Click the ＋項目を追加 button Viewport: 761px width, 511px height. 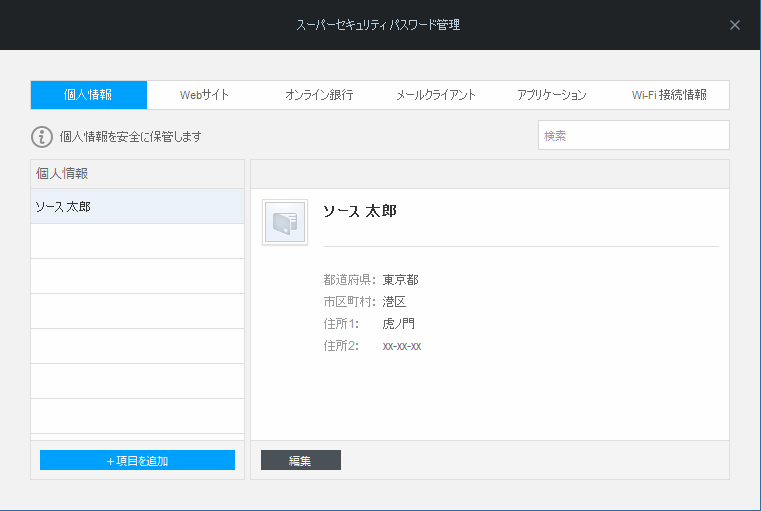tap(137, 460)
